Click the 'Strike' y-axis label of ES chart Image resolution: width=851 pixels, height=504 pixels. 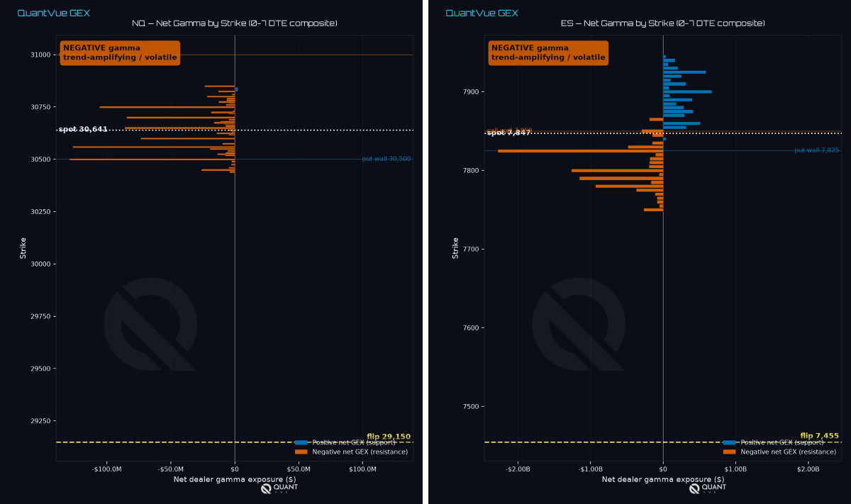click(x=455, y=248)
